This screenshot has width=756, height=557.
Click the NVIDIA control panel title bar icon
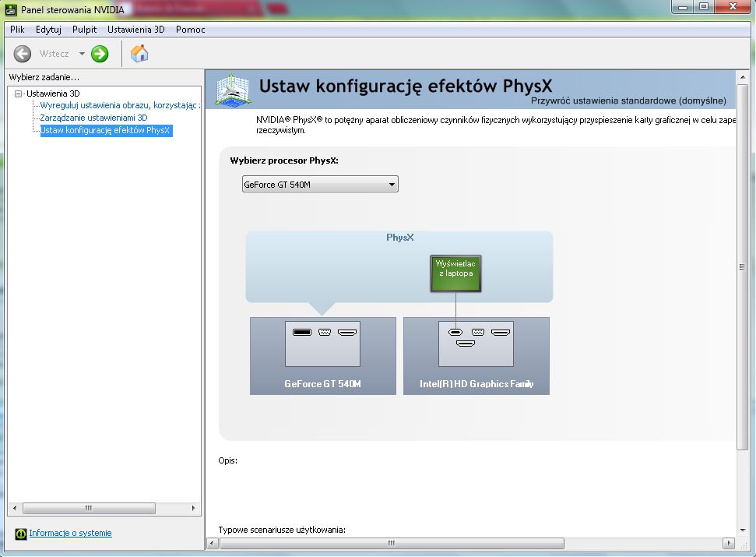[x=11, y=9]
